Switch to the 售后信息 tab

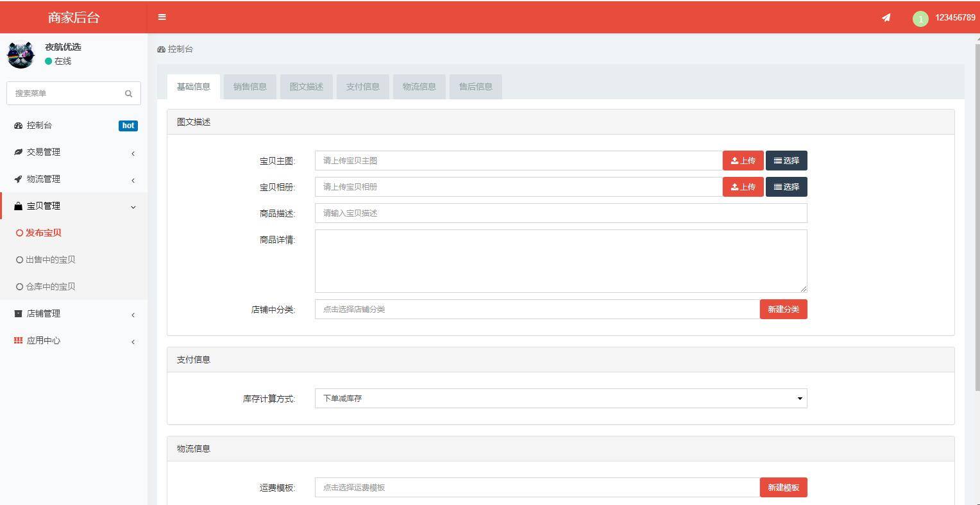coord(475,87)
